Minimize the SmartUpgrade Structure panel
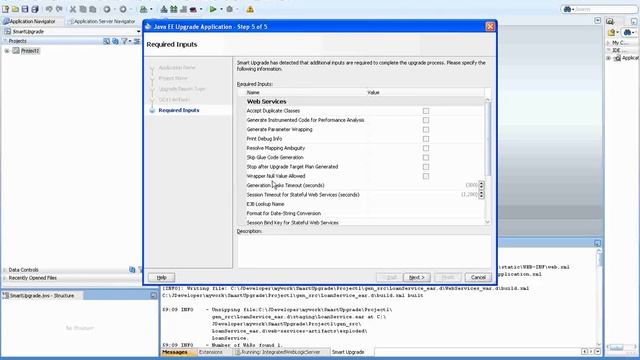This screenshot has height=360, width=640. coord(153,295)
